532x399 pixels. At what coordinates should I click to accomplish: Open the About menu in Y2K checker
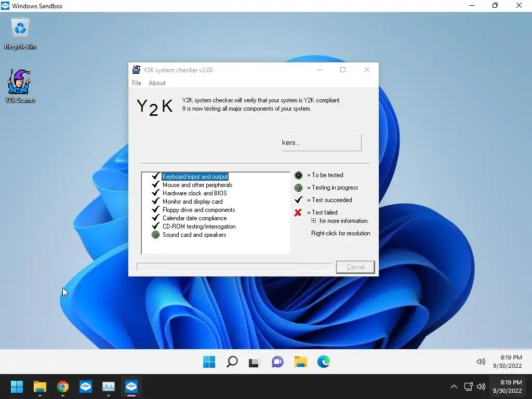157,83
